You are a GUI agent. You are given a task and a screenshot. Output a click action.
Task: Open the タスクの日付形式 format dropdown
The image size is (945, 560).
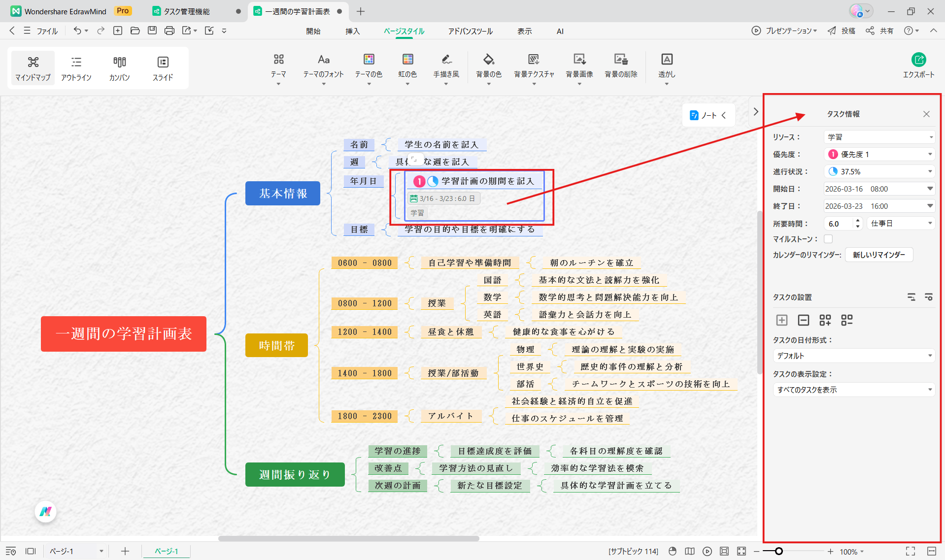point(853,355)
